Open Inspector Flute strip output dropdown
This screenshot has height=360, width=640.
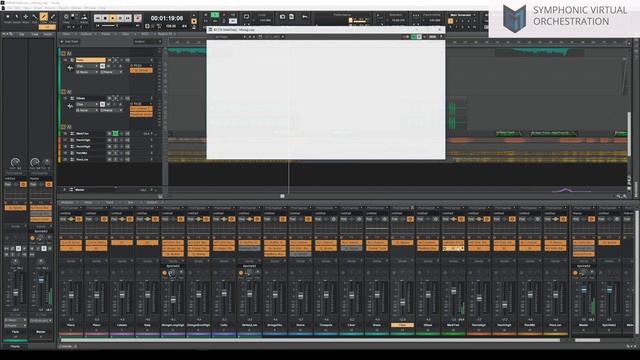coord(16,326)
